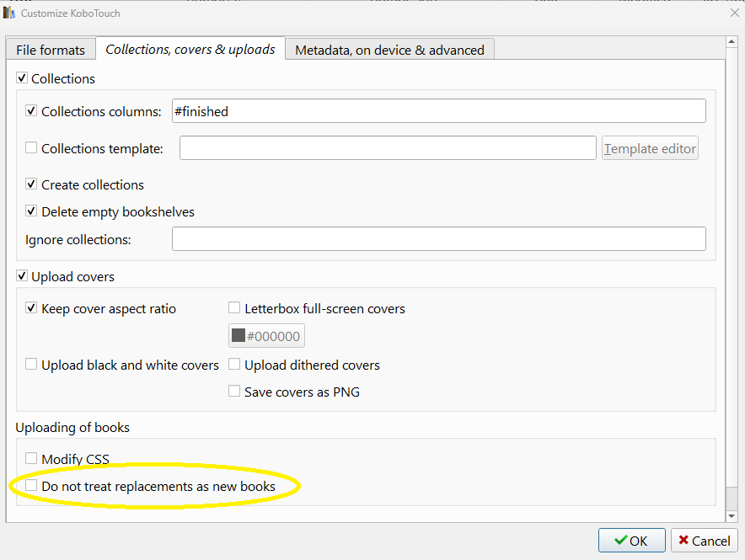Image resolution: width=745 pixels, height=560 pixels.
Task: Edit the Collections columns field with #finished
Action: pyautogui.click(x=438, y=111)
